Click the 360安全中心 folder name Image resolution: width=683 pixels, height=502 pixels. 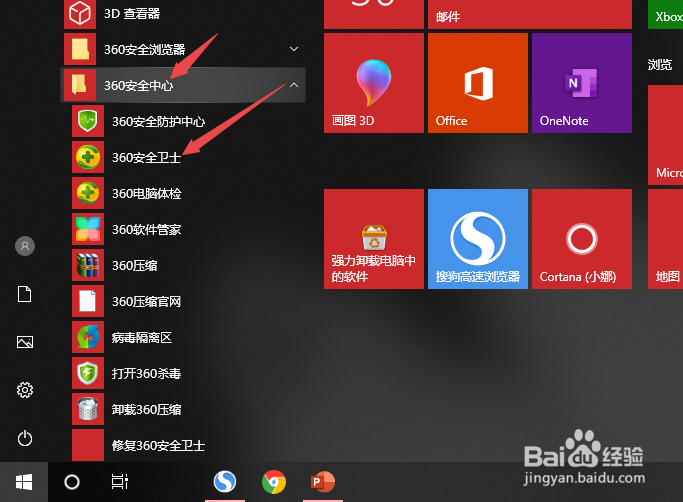139,85
